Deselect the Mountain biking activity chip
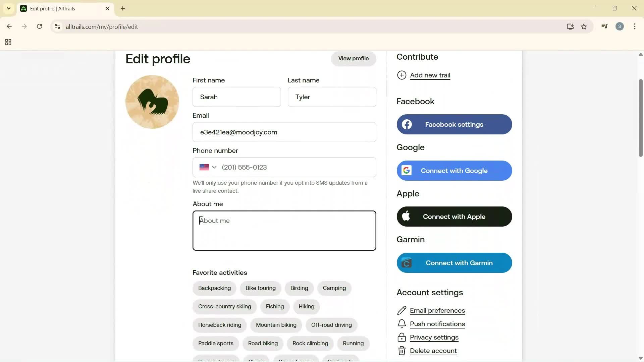The width and height of the screenshot is (644, 362). tap(276, 324)
